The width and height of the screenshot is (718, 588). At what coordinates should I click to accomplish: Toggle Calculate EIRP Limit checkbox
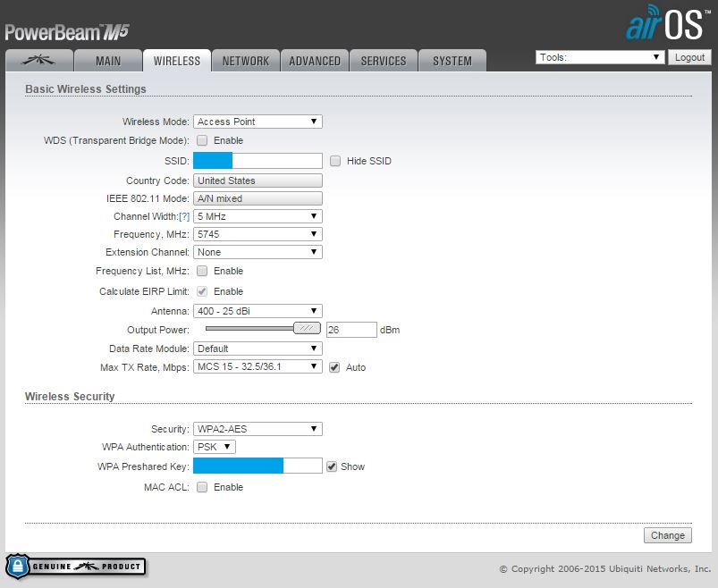[x=202, y=291]
